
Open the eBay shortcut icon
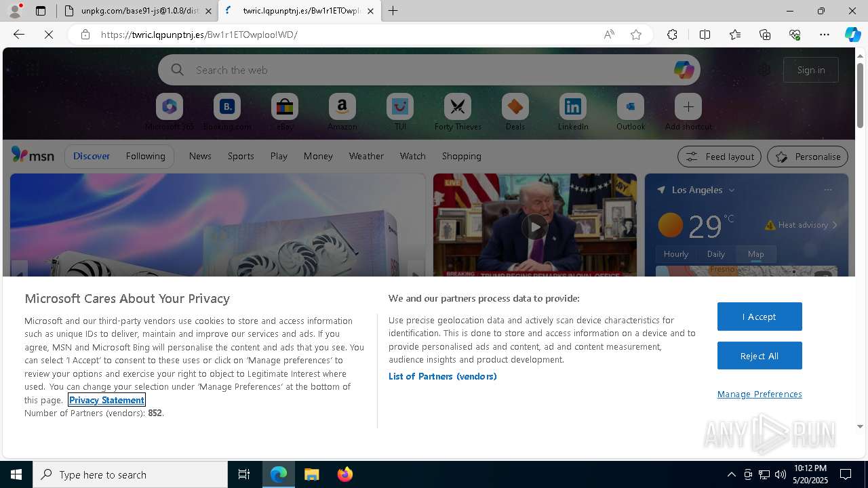[x=285, y=106]
